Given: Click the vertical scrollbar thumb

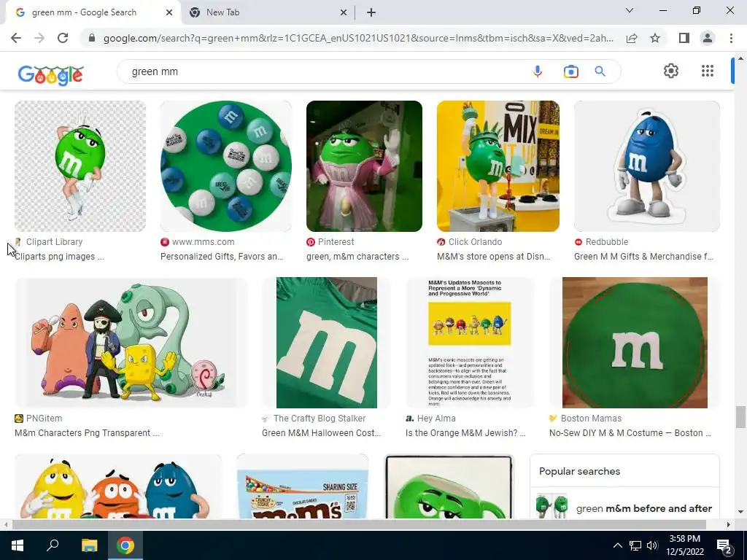Looking at the screenshot, I should click(740, 417).
